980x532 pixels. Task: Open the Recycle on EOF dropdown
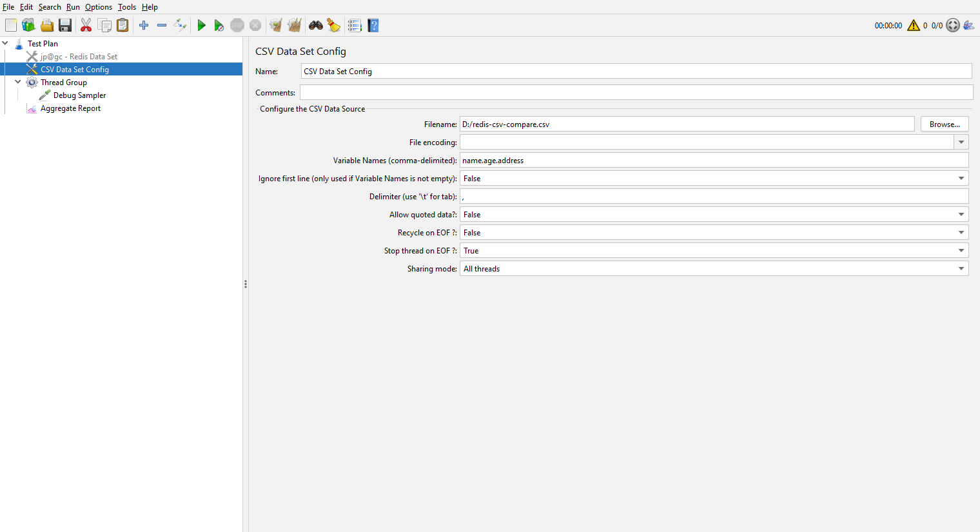pos(714,232)
